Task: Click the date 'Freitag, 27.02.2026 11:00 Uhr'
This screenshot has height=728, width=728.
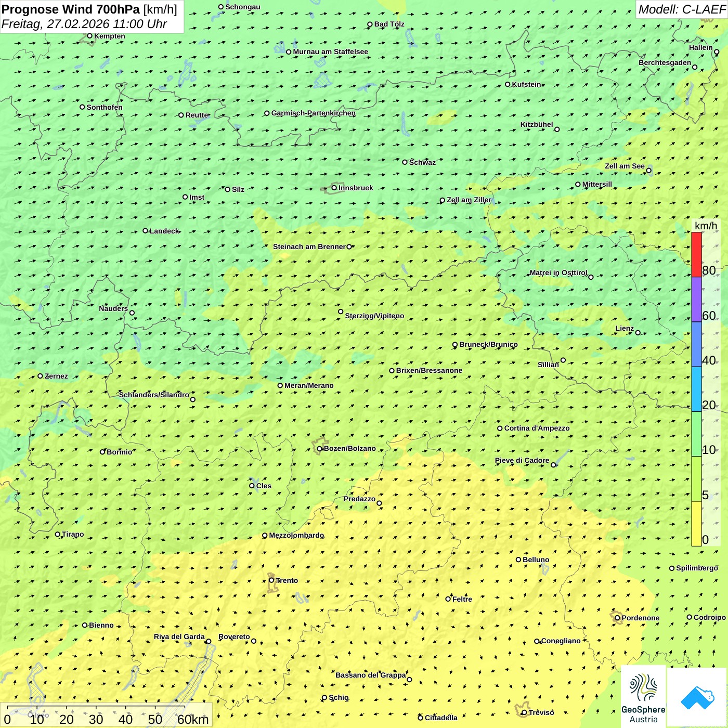Action: coord(84,24)
